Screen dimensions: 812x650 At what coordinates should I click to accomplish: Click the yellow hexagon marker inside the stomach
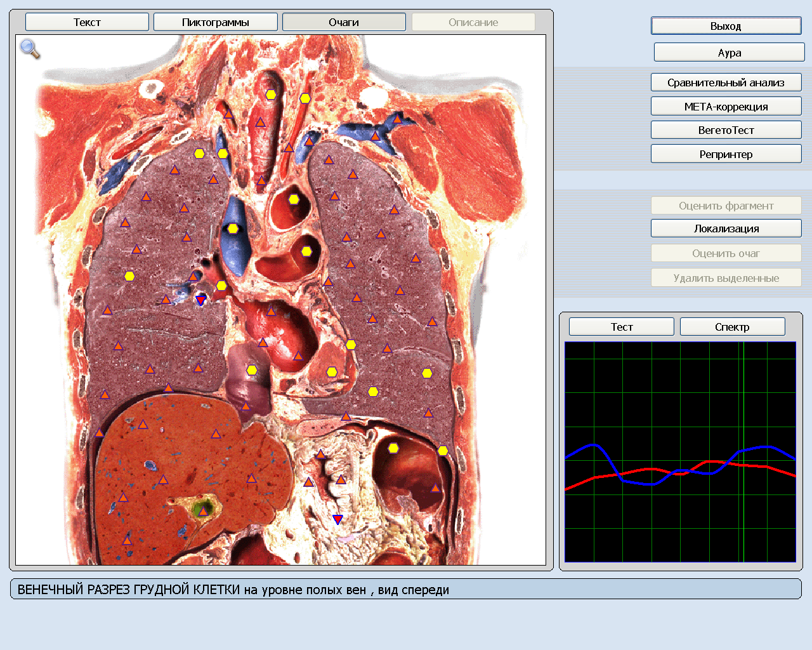393,448
